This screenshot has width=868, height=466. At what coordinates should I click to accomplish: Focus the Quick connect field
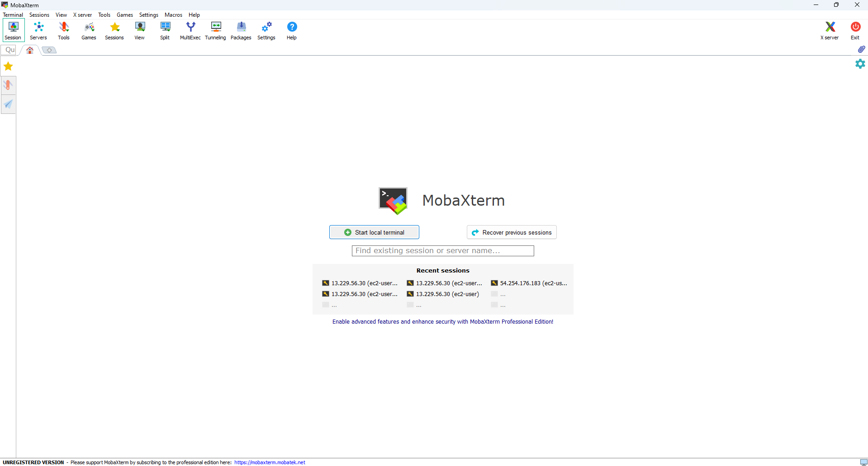(x=9, y=50)
